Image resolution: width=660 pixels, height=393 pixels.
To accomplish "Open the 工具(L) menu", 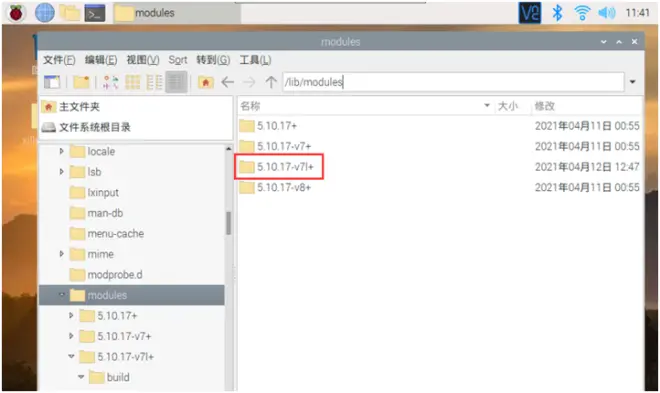I will click(255, 60).
